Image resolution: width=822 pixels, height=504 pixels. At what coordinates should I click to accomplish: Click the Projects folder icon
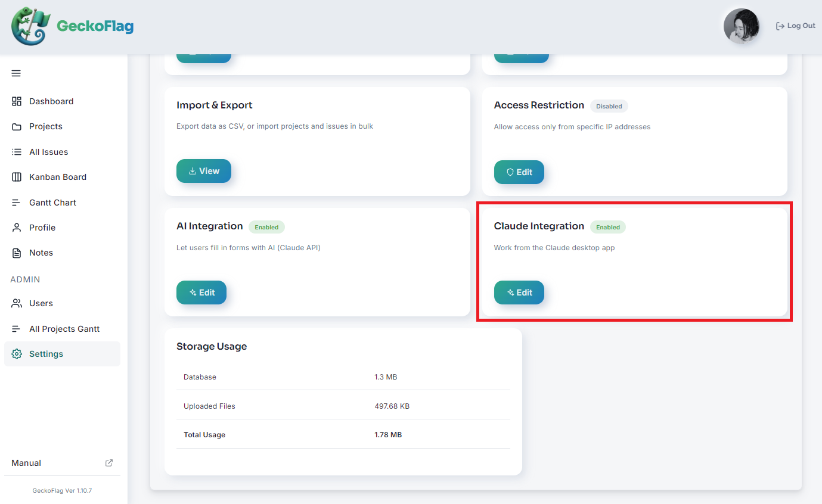17,127
